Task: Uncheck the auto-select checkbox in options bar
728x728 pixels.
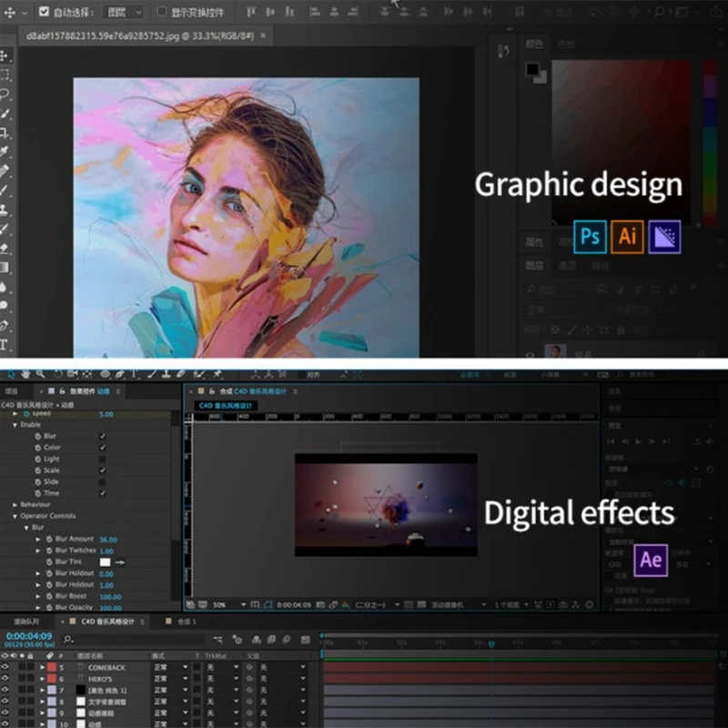Action: tap(45, 12)
